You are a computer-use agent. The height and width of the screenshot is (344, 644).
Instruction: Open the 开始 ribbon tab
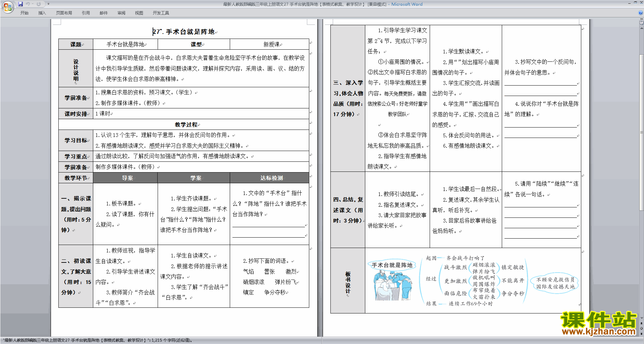pos(24,13)
